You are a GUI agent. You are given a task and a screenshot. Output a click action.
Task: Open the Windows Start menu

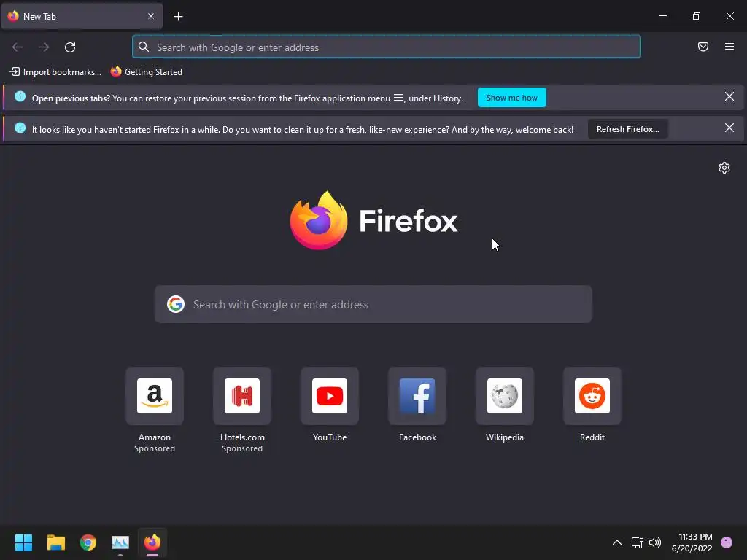point(23,542)
